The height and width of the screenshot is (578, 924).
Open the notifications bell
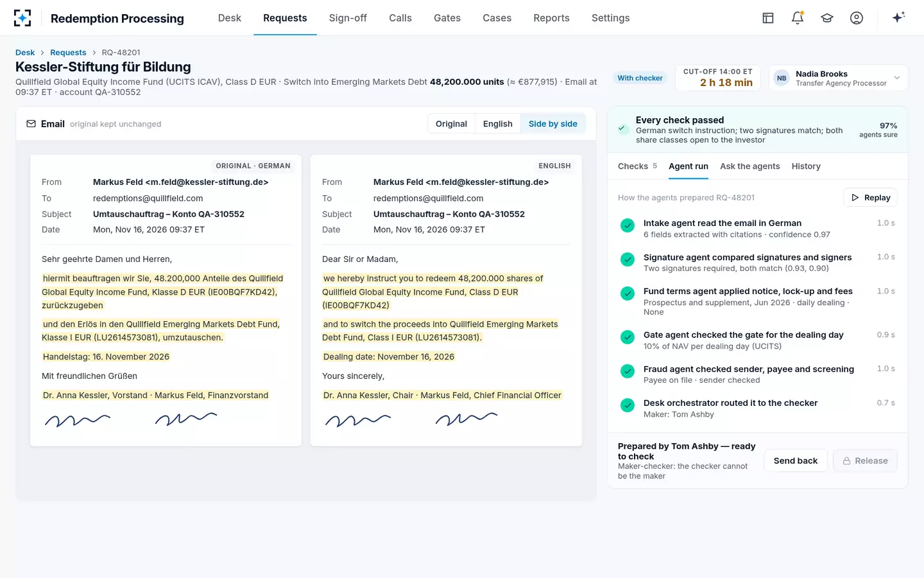(798, 18)
